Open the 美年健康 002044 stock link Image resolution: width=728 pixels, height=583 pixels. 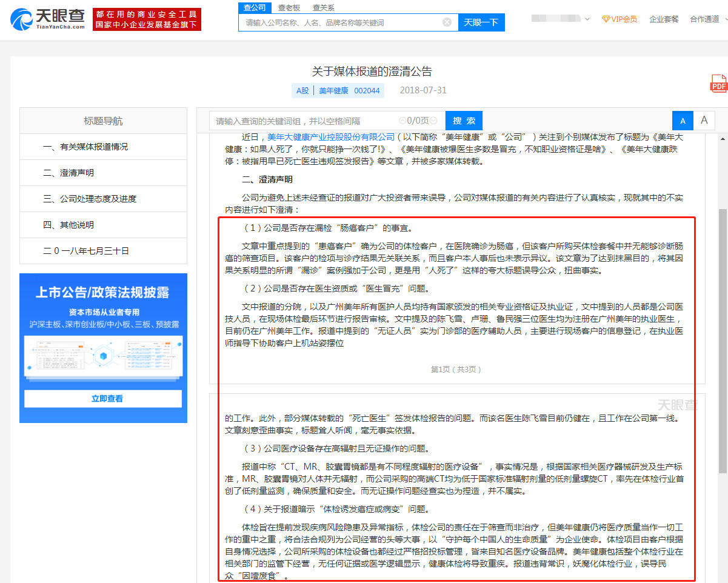tap(349, 91)
